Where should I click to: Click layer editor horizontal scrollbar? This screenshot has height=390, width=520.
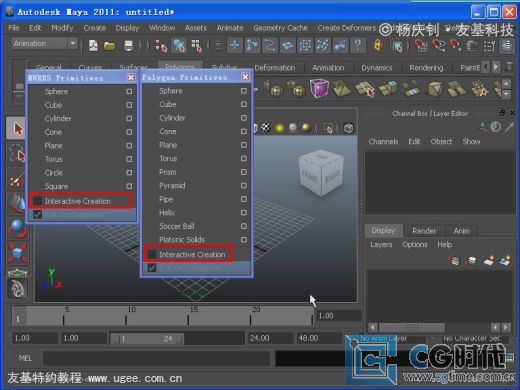coord(412,327)
